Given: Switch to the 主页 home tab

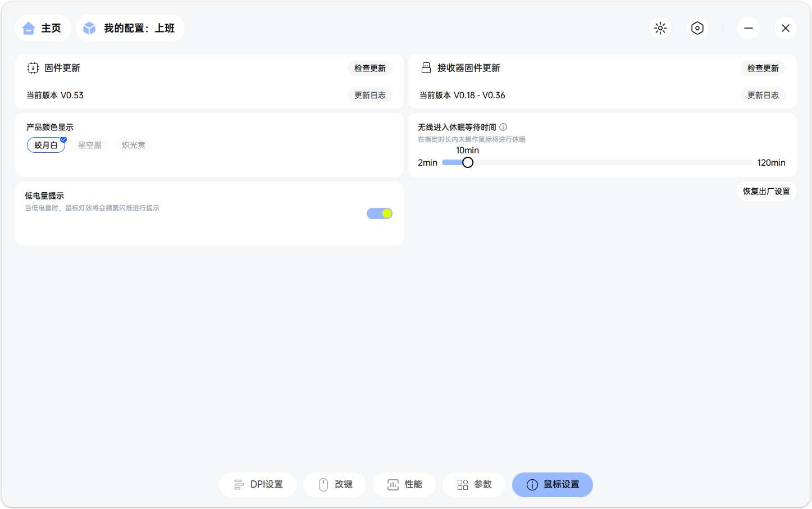Looking at the screenshot, I should click(x=43, y=28).
